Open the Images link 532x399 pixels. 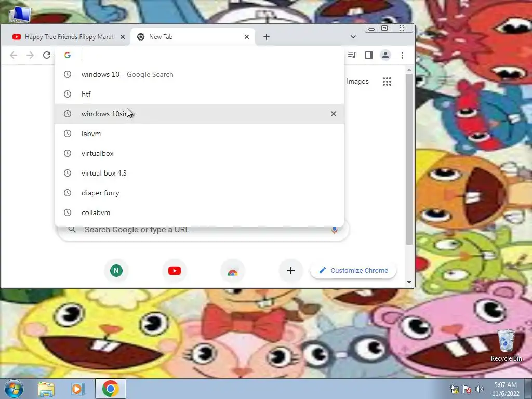(357, 82)
